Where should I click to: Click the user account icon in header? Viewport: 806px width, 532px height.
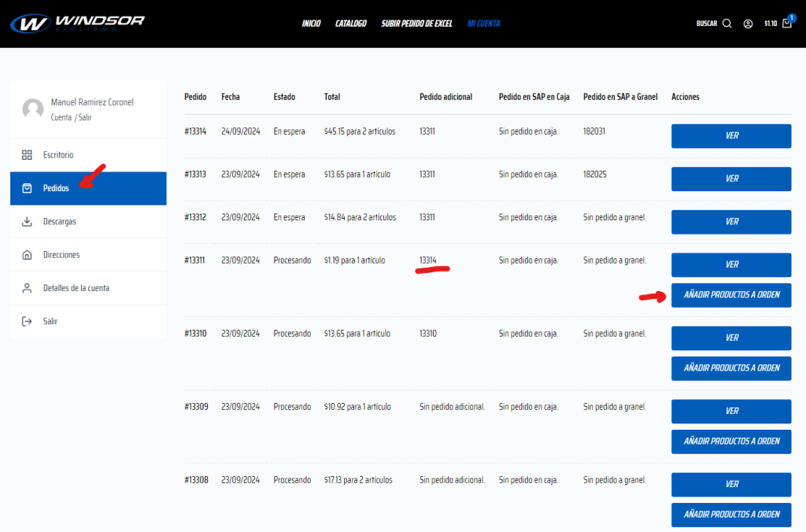point(748,24)
